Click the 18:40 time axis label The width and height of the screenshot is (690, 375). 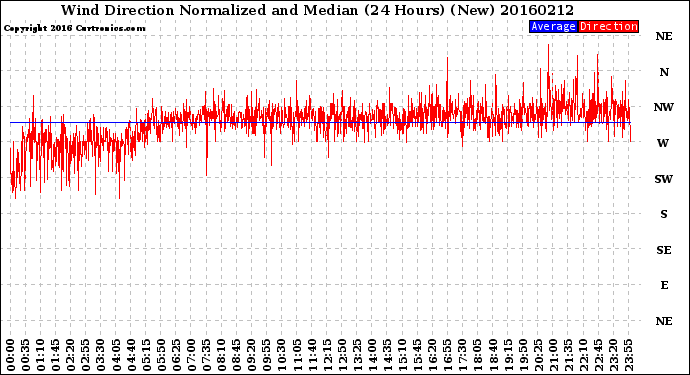coord(492,355)
